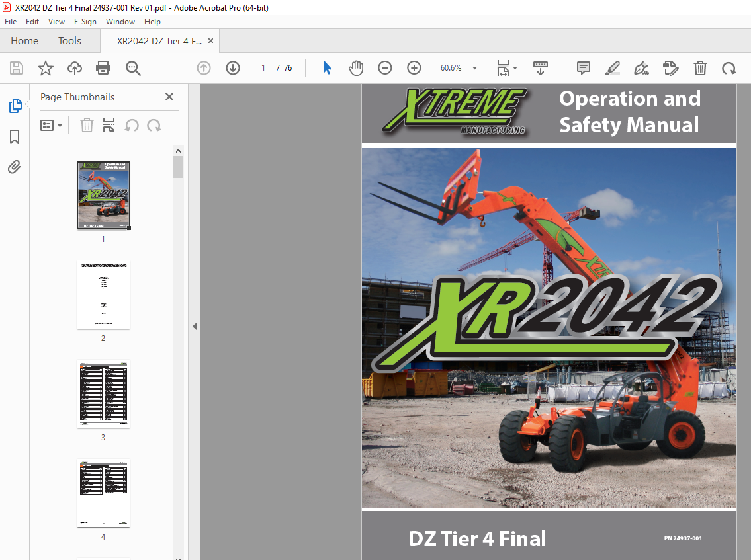Rotate page clockwise in main toolbar
Viewport: 751px width, 560px height.
[x=729, y=68]
